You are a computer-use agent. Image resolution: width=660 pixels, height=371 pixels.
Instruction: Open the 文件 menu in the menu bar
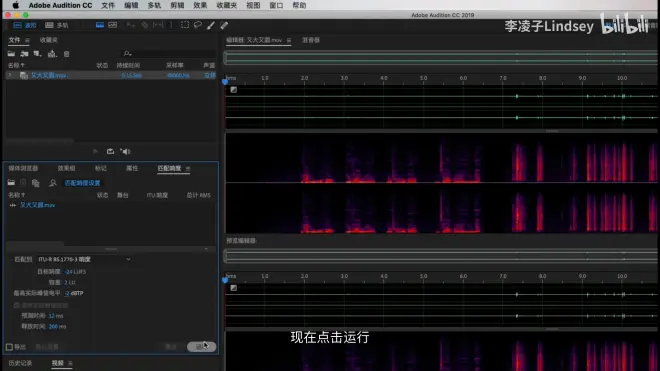(x=108, y=5)
